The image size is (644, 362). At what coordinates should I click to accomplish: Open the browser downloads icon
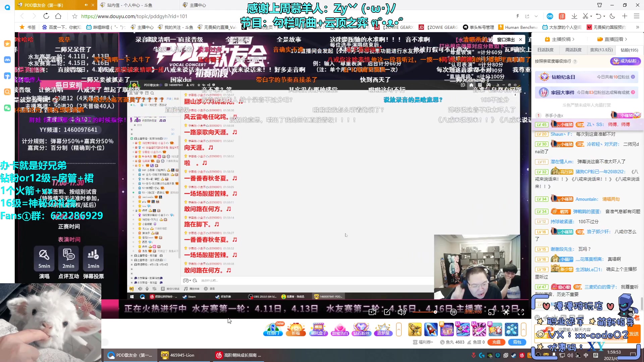(574, 16)
